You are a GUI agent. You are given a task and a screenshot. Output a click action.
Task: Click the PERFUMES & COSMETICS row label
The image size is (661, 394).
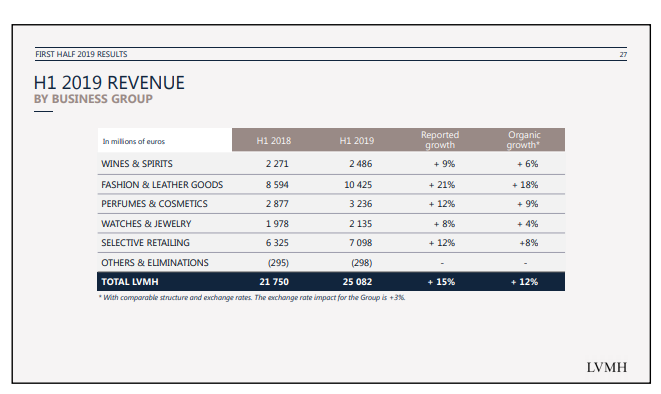154,204
